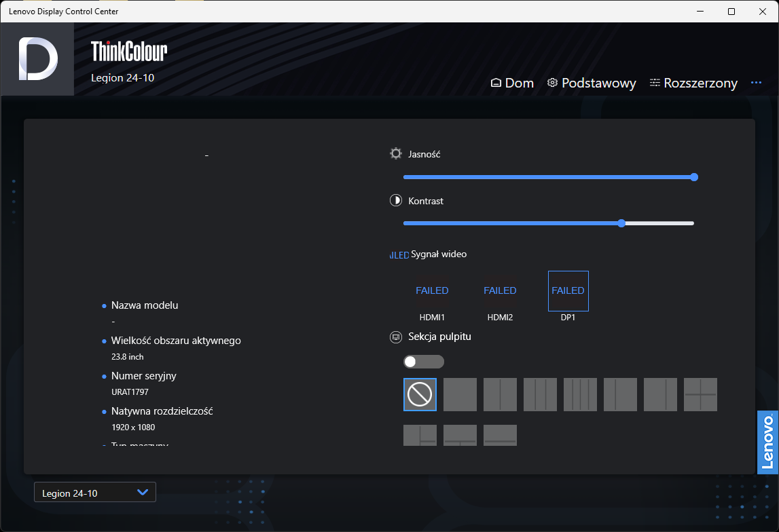Go to the Rozszerzony tab
The image size is (779, 532).
coord(693,83)
